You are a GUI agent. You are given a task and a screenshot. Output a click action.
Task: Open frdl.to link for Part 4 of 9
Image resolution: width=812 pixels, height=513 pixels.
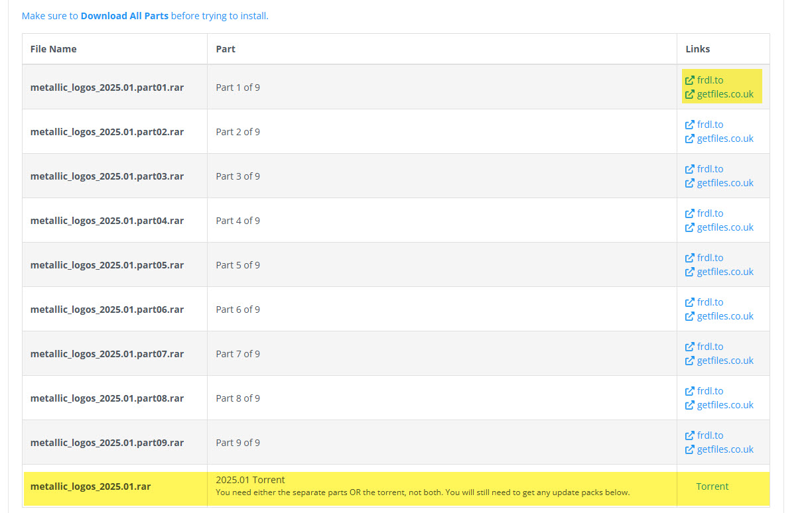(x=710, y=213)
